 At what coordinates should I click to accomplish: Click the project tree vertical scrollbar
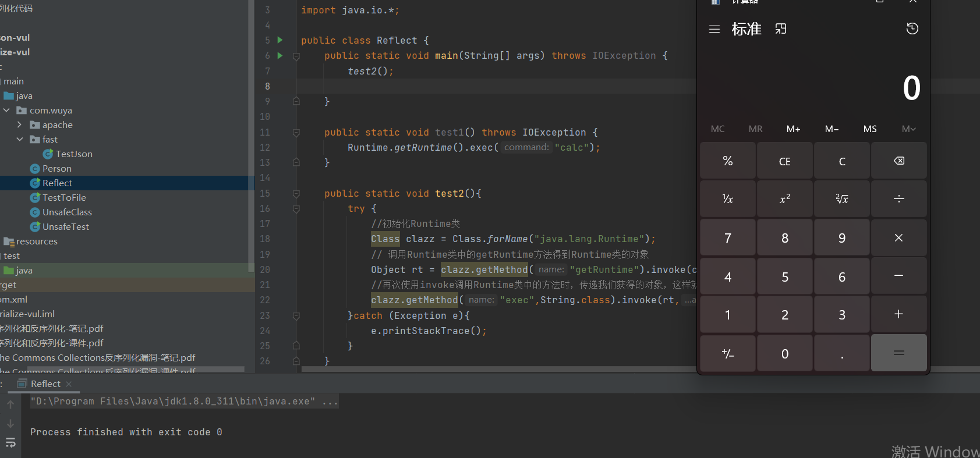pos(252,136)
